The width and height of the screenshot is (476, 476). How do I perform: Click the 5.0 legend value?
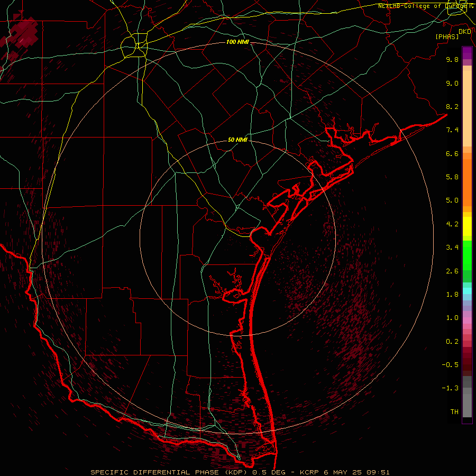[x=452, y=200]
